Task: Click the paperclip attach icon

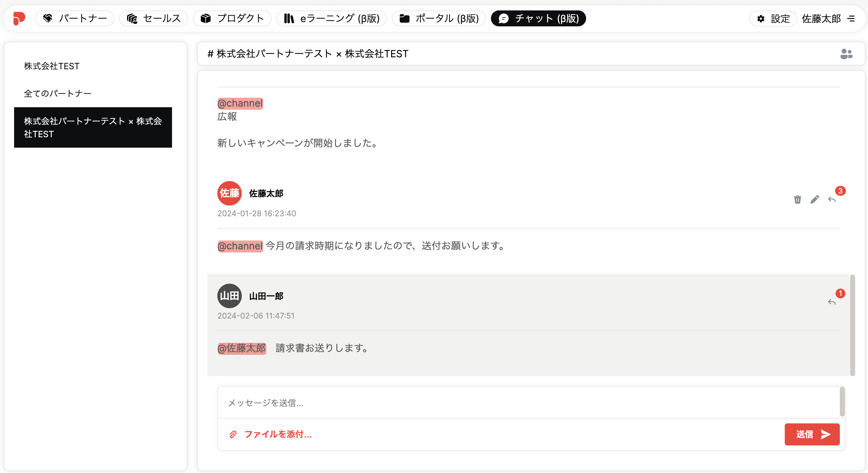Action: click(233, 434)
